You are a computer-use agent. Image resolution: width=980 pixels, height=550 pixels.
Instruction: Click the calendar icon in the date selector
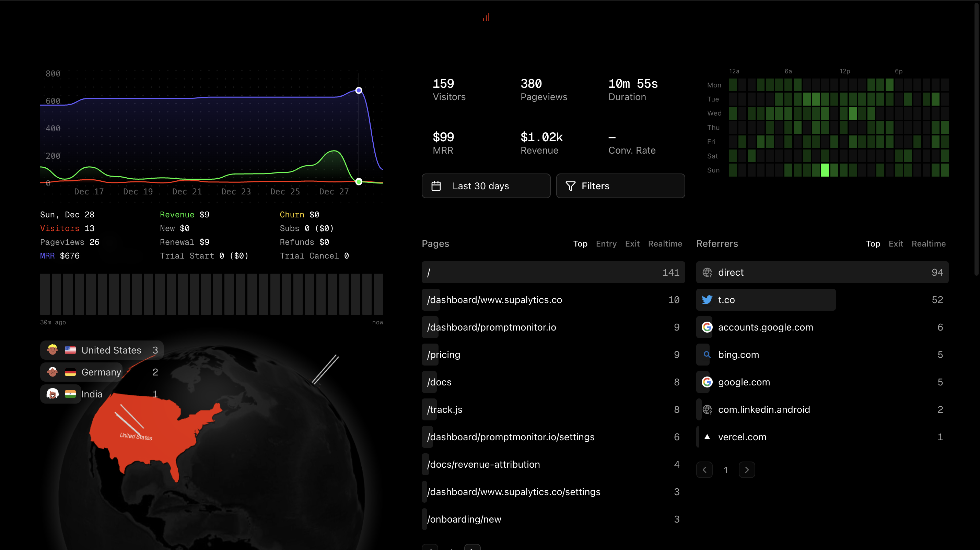(436, 186)
